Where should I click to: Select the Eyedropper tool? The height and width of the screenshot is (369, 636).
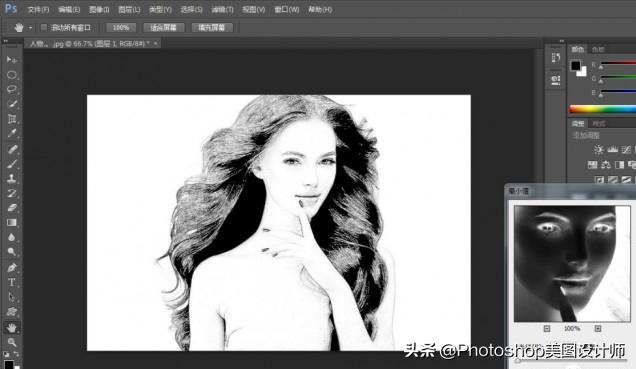click(x=11, y=133)
